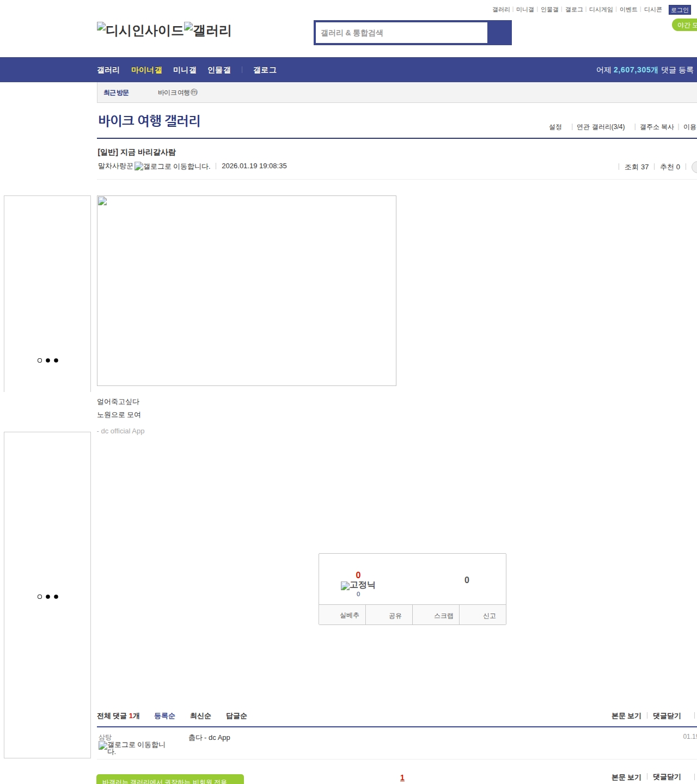The width and height of the screenshot is (697, 784).
Task: Click the 고정닉 icon in the vote box
Action: click(x=358, y=585)
